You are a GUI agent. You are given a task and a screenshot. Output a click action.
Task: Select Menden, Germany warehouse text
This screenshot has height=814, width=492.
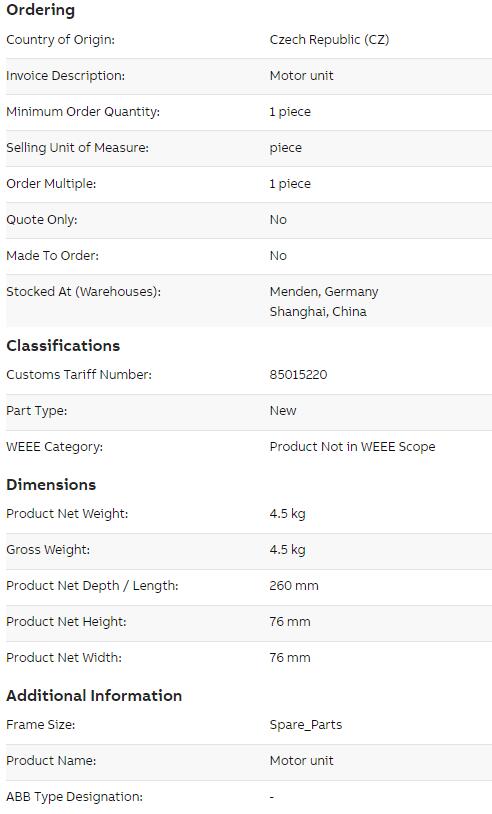(x=324, y=292)
